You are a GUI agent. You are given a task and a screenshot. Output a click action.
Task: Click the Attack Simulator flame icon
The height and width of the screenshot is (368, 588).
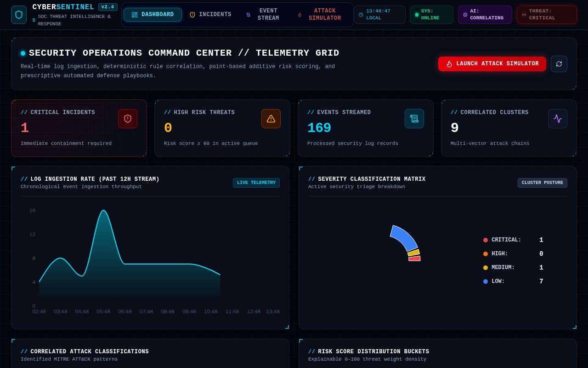300,15
